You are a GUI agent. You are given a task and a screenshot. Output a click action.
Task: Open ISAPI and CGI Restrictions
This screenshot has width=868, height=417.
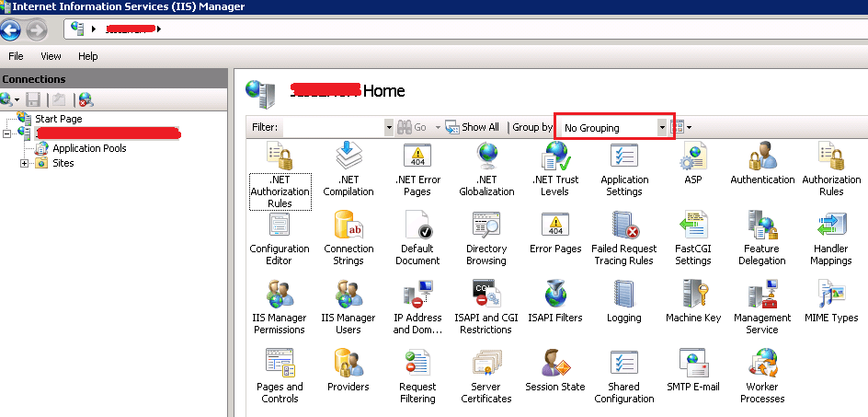tap(486, 307)
